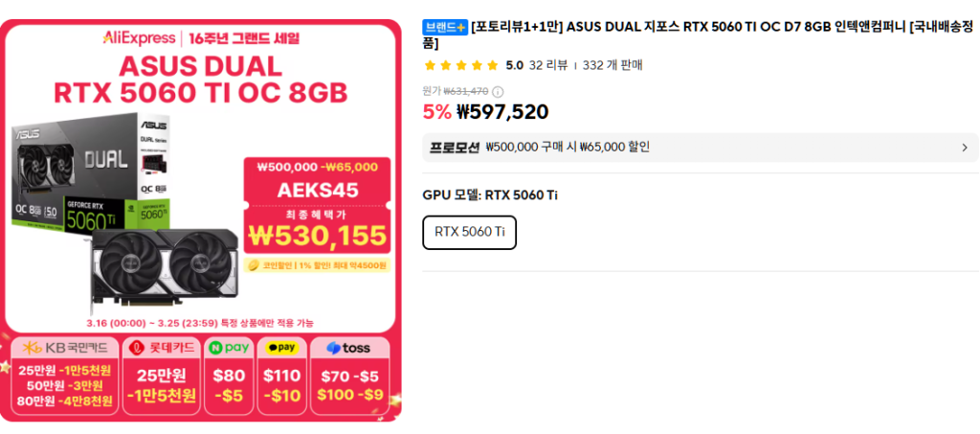Image resolution: width=980 pixels, height=434 pixels.
Task: Expand promotion details with the right chevron
Action: [x=965, y=148]
